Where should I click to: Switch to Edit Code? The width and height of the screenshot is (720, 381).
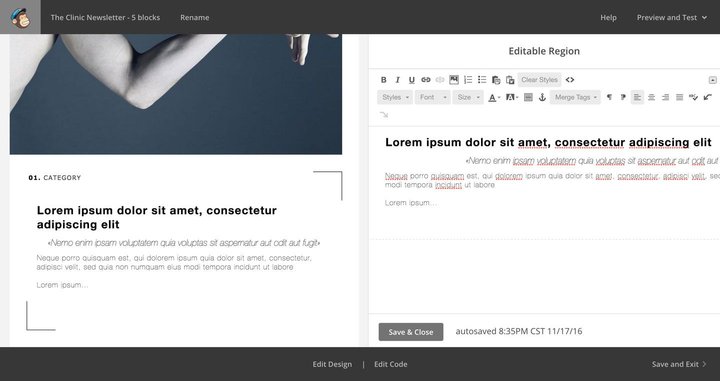coord(390,364)
